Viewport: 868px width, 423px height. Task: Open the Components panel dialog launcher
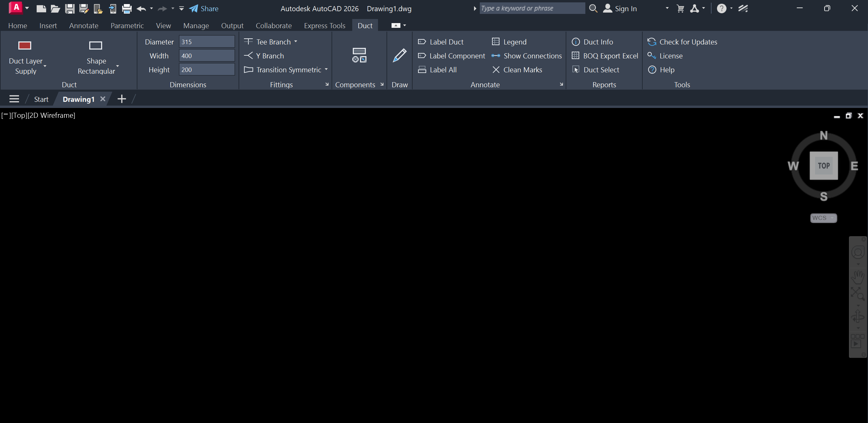tap(382, 84)
